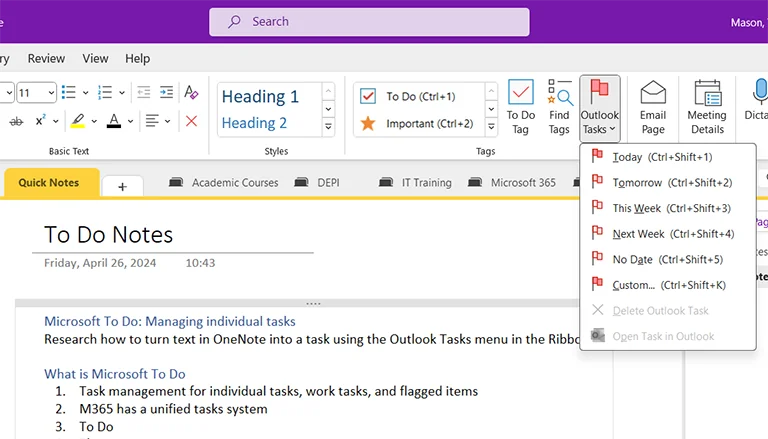Viewport: 768px width, 439px height.
Task: Expand the full Styles gallery
Action: point(328,127)
